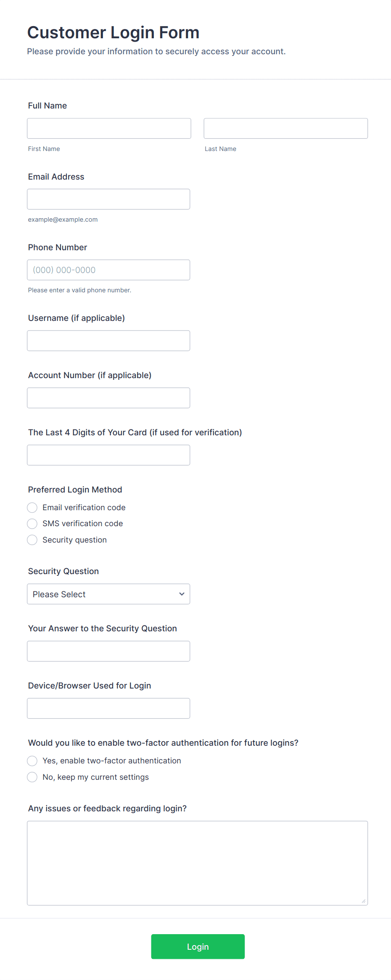Click the feedback textarea resize handle
This screenshot has height=980, width=391.
pyautogui.click(x=364, y=901)
